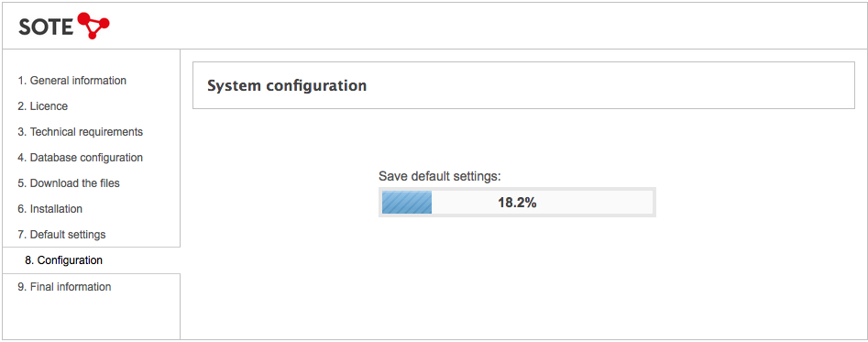Viewport: 868px width, 342px height.
Task: Click empty space in System configuration header box
Action: pos(609,86)
